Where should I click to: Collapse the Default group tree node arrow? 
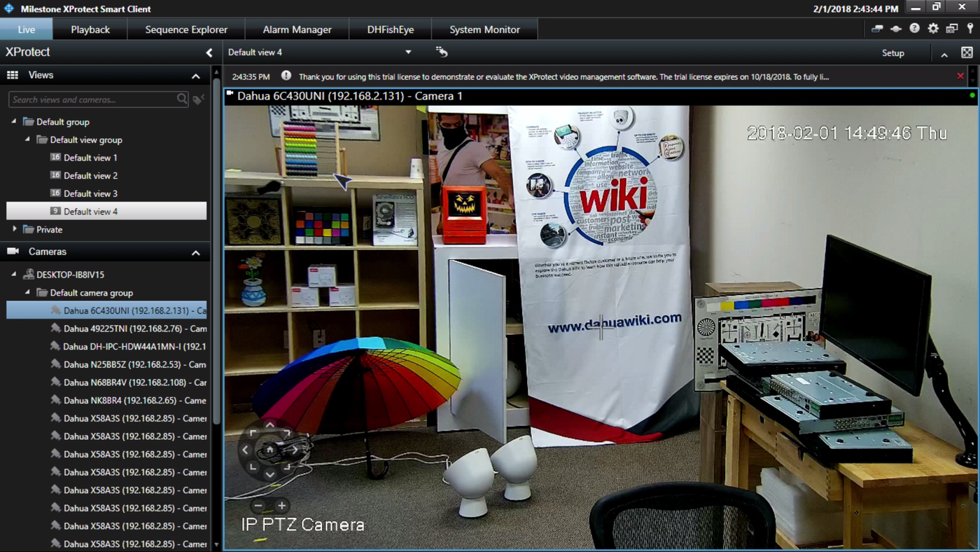pyautogui.click(x=14, y=121)
